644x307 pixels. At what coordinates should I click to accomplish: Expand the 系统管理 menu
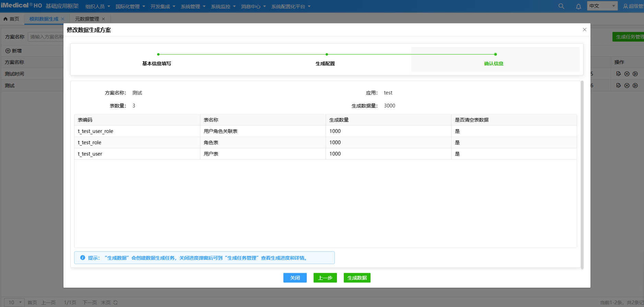coord(193,7)
